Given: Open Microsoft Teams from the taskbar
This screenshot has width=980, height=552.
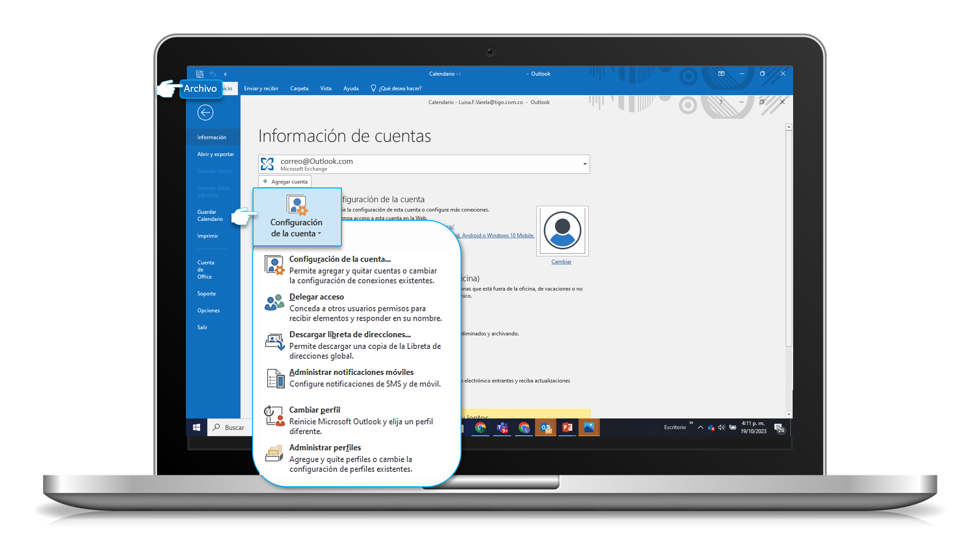Looking at the screenshot, I should (x=502, y=428).
